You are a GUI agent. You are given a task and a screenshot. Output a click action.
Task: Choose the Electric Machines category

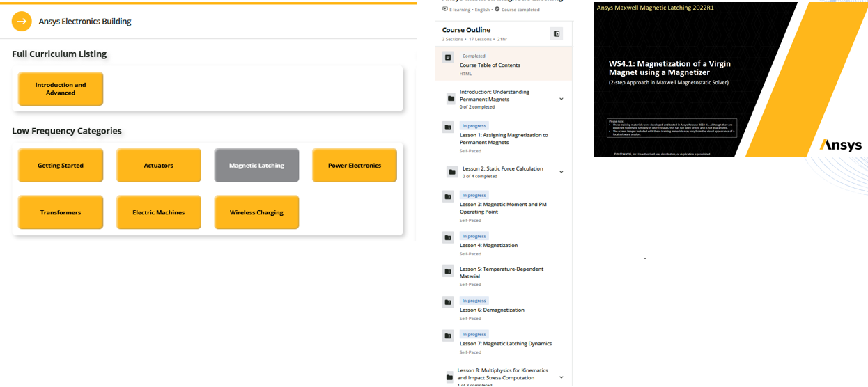pos(159,212)
